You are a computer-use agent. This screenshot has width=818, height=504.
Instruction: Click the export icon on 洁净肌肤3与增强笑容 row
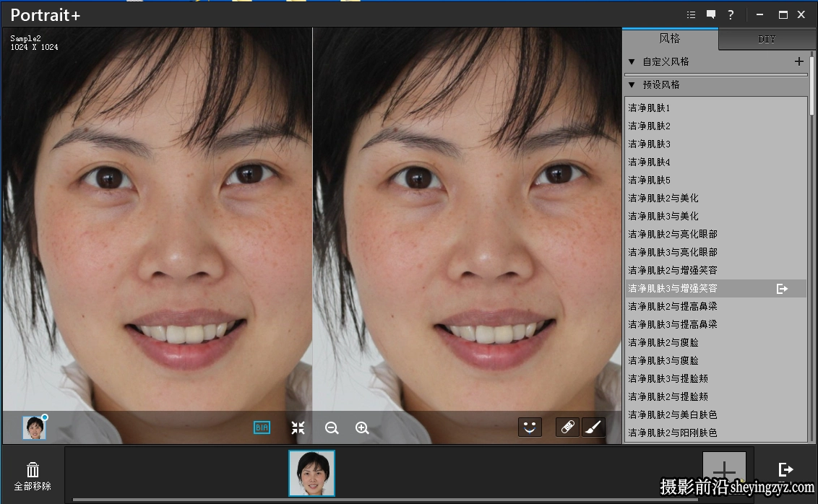(782, 289)
